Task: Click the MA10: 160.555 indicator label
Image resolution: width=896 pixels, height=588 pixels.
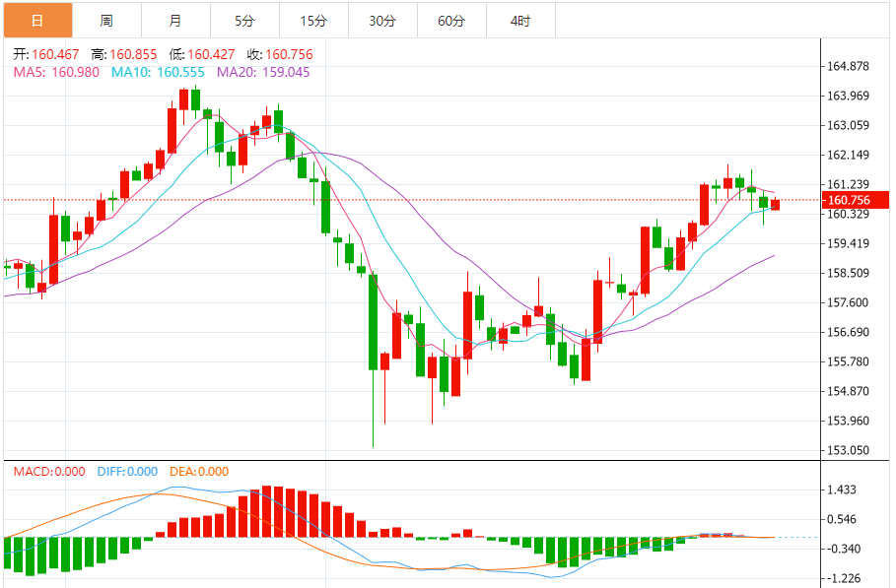Action: pyautogui.click(x=158, y=73)
